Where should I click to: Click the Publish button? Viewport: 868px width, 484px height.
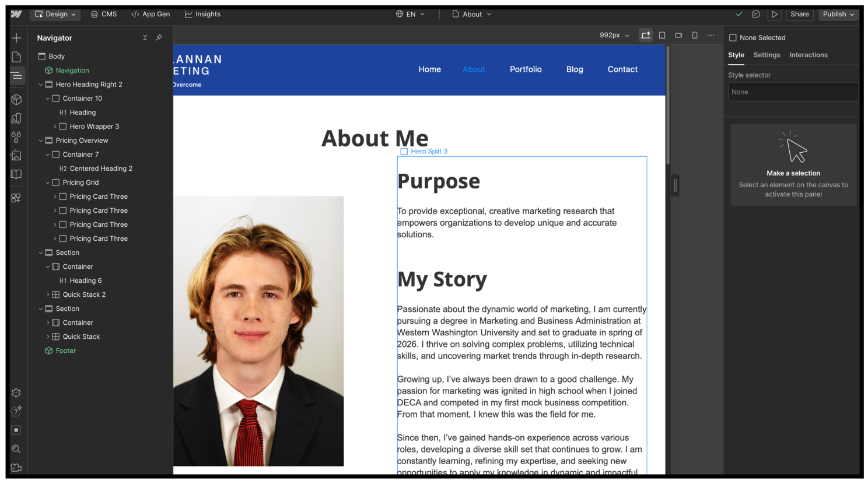[x=838, y=14]
